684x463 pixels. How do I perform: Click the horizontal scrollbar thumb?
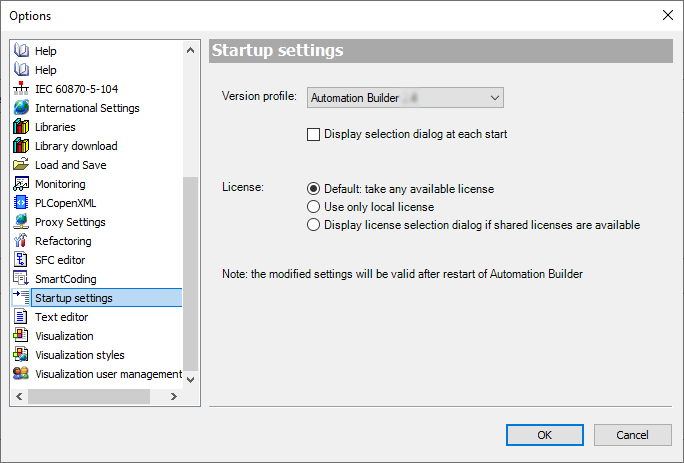89,396
